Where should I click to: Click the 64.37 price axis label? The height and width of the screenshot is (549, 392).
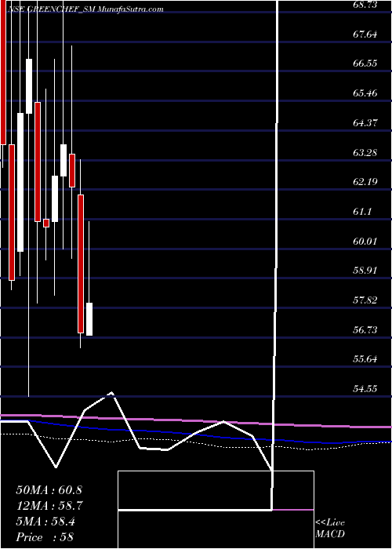coord(365,123)
